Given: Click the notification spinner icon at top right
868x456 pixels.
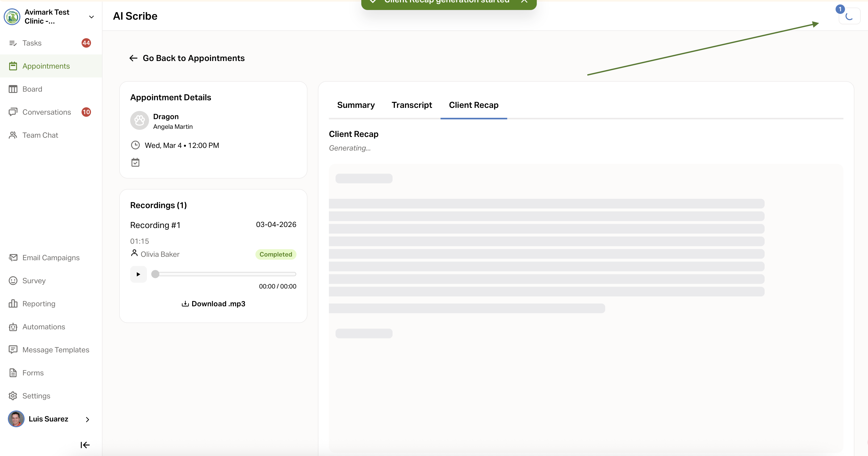Looking at the screenshot, I should [849, 16].
